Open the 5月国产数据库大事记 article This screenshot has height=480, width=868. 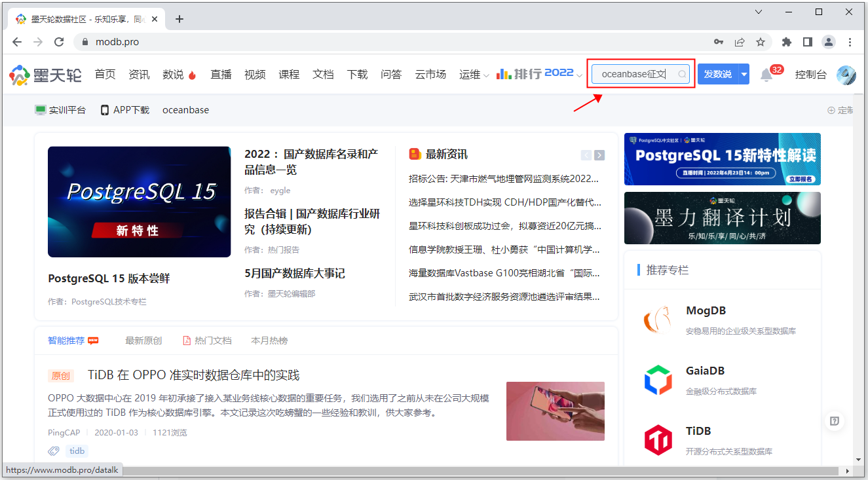point(295,273)
